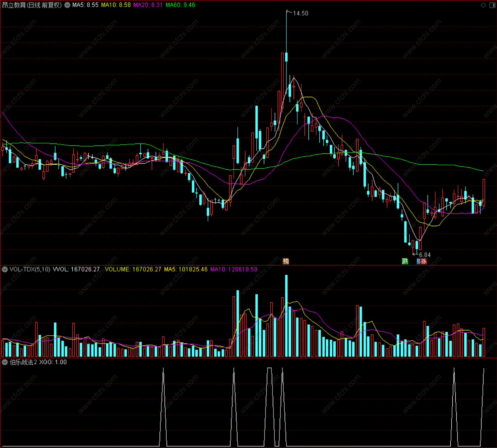Expand the 伯乐战法2 indicator settings arrow

pos(5,362)
